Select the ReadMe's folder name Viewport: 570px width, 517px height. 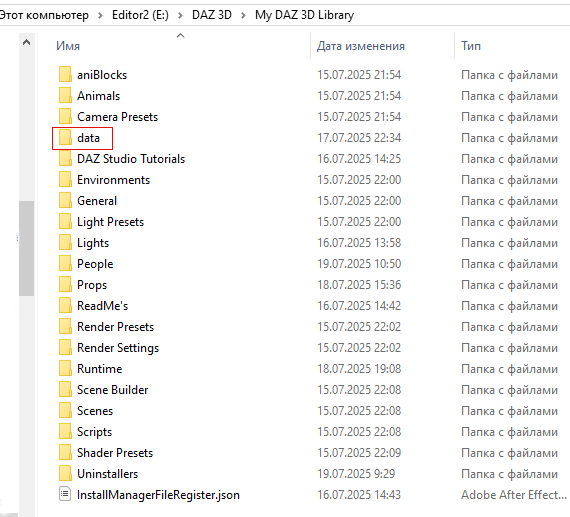tap(103, 306)
